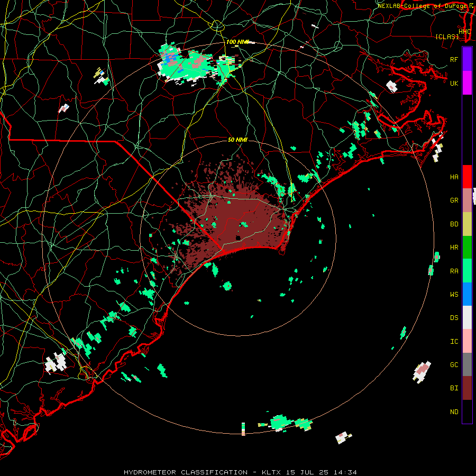Select the BD olive legend swatch
Viewport: 476px width, 476px height.
(467, 224)
